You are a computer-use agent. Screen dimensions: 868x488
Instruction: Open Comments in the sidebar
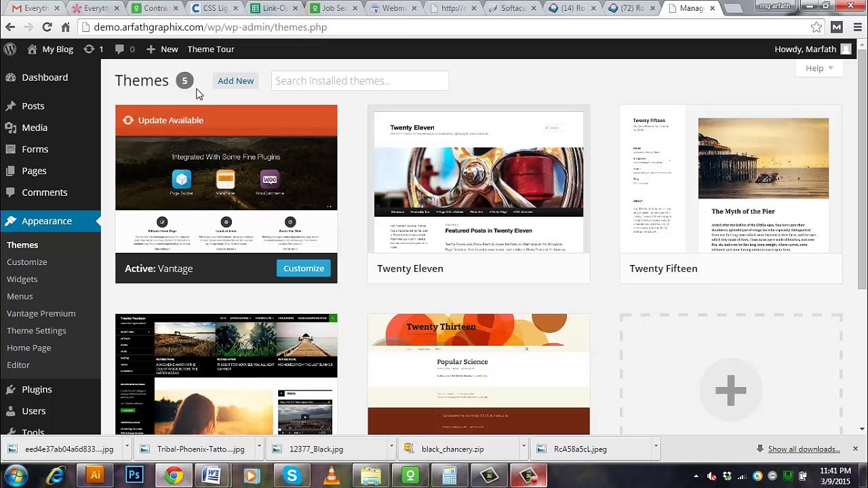click(50, 192)
